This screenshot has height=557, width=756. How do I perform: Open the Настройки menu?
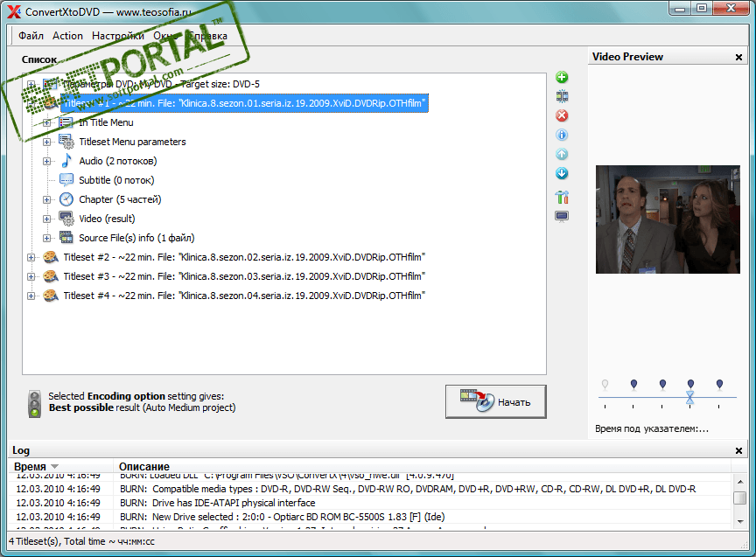pos(118,36)
